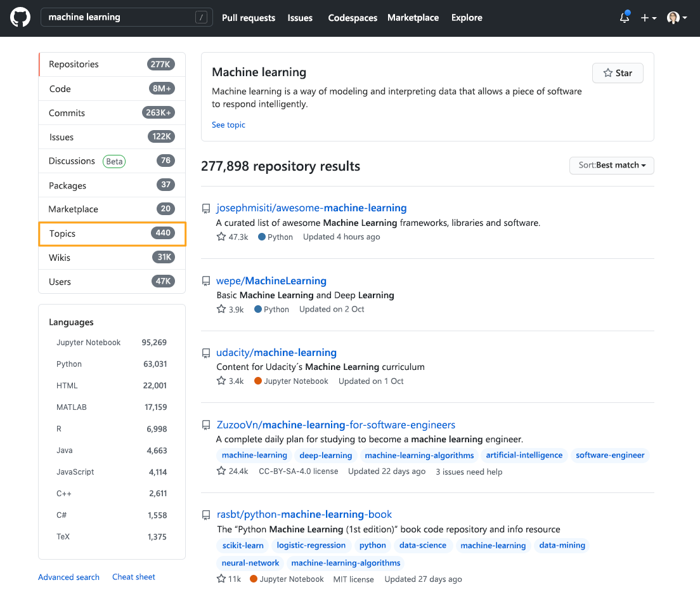Open josephmisiti/awesome-machine-learning repository
Image resolution: width=700 pixels, height=599 pixels.
(311, 207)
